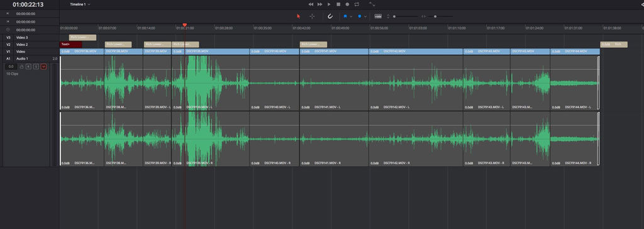Select audio clip DSCF9140.MOV - L

click(x=274, y=83)
